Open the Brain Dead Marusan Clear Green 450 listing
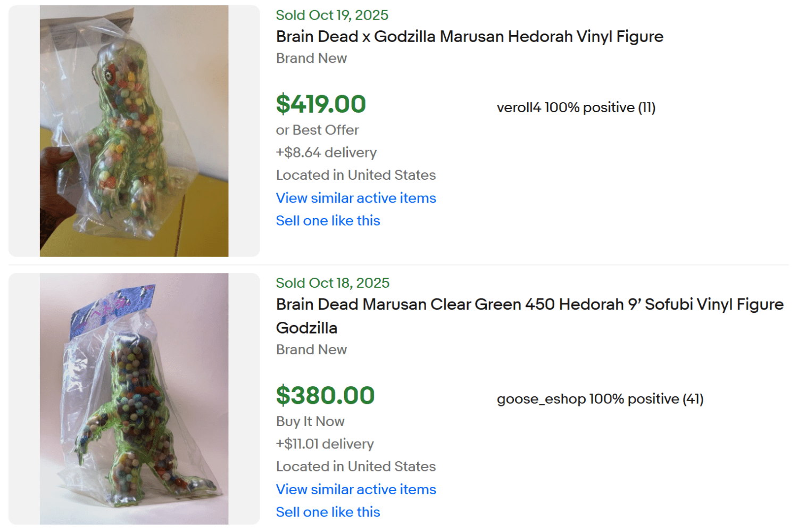Image resolution: width=798 pixels, height=532 pixels. click(529, 304)
